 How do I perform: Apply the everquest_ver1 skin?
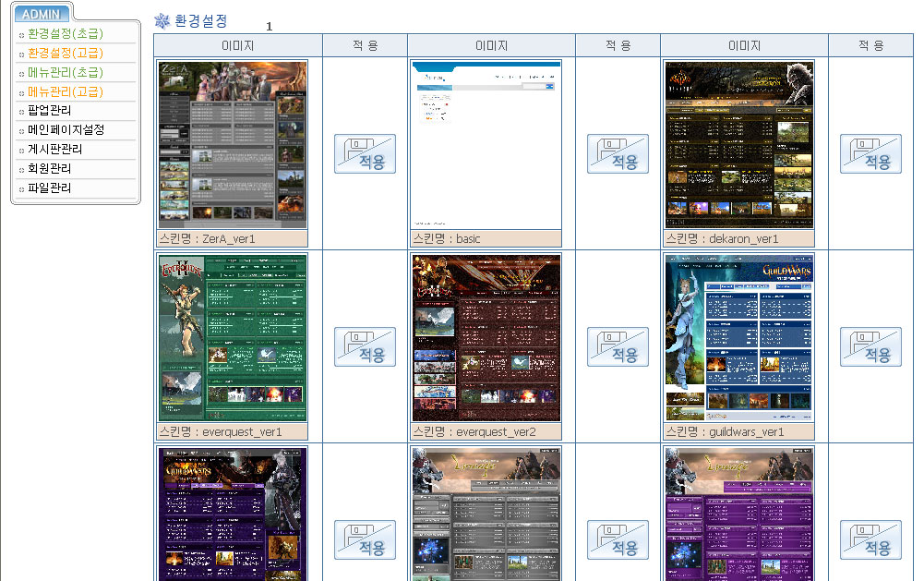[x=365, y=346]
